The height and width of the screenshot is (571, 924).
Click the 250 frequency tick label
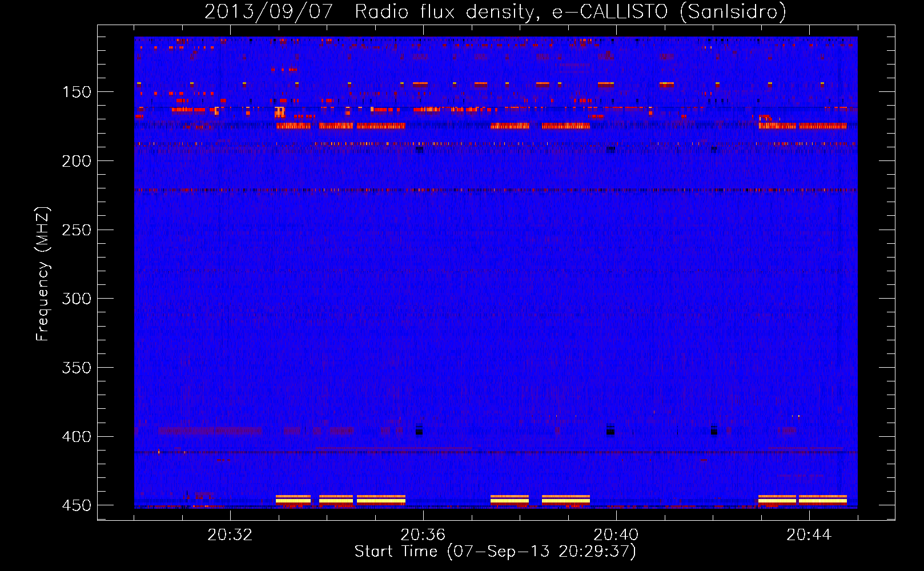(x=77, y=230)
